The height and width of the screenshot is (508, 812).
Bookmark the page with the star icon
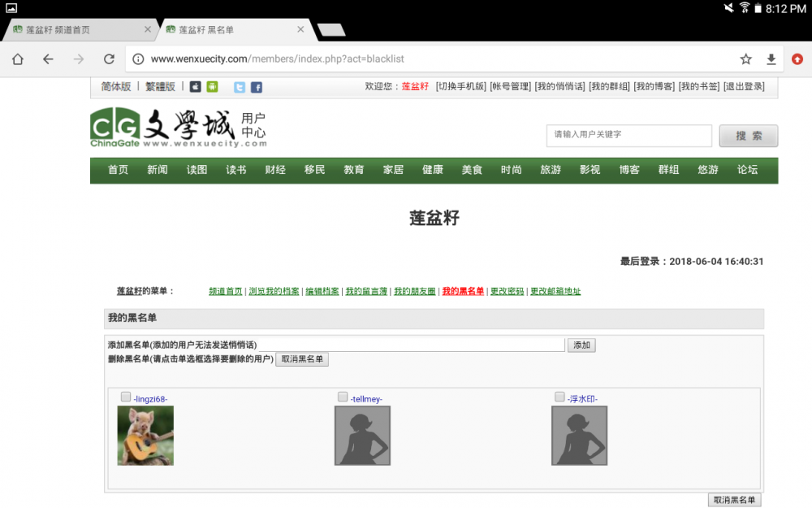[745, 59]
